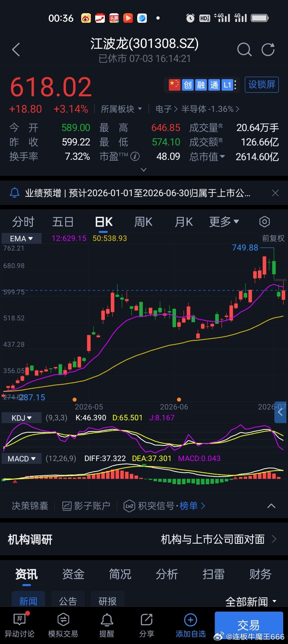
Task: Open the EMA indicator dropdown
Action: [22, 239]
